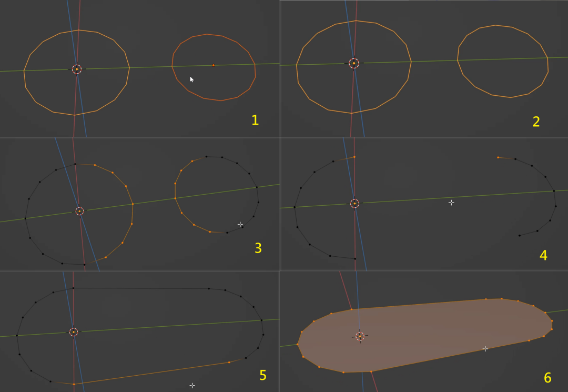This screenshot has width=568, height=392.
Task: Select the bottom end vertex of panel 4's left arc
Action: click(x=355, y=259)
